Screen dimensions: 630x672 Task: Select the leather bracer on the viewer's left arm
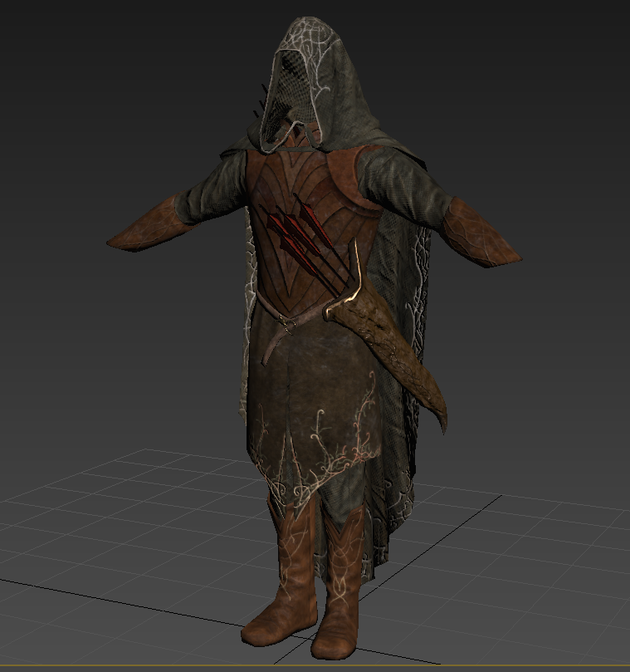coord(145,225)
